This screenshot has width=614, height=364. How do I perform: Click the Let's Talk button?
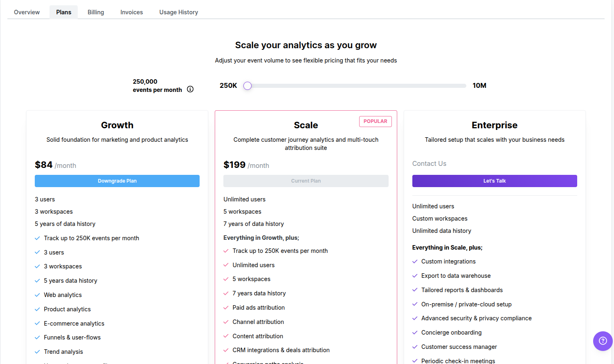(x=495, y=181)
